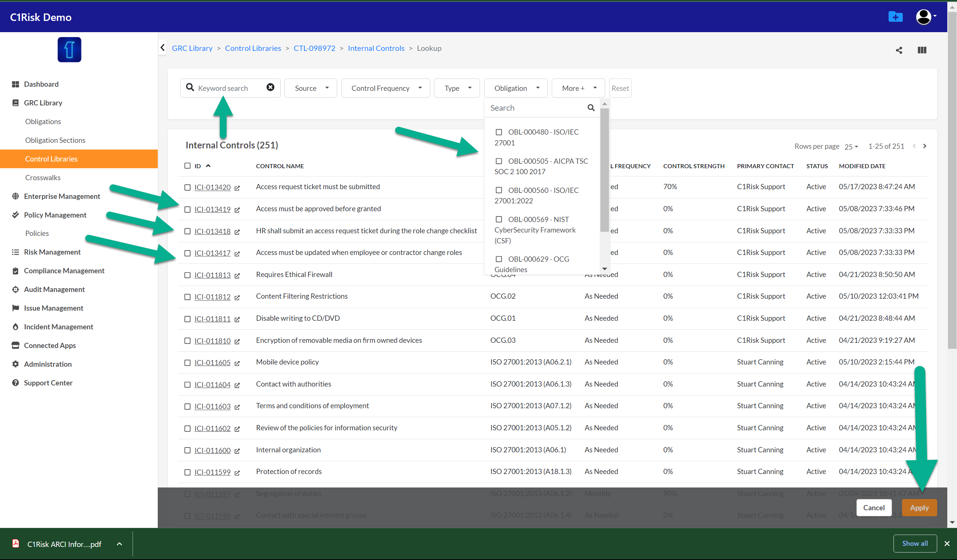Click the Obligation dropdown list scrollbar
This screenshot has width=957, height=560.
pos(604,171)
